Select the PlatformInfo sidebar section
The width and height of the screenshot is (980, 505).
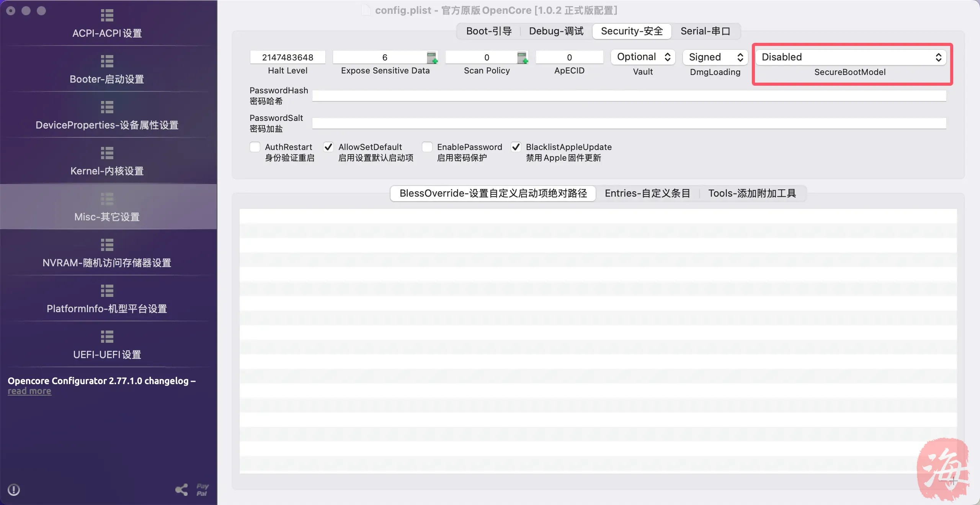(107, 308)
